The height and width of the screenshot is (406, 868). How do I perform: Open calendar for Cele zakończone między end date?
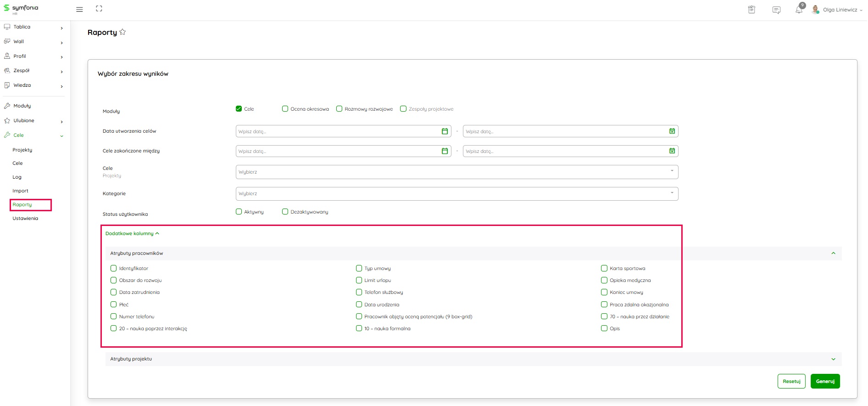coord(672,151)
